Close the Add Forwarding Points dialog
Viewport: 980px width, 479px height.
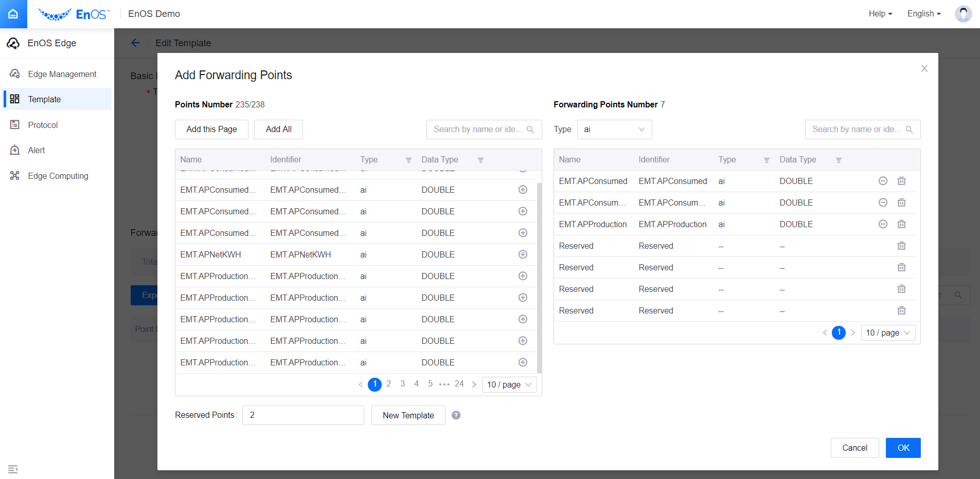[924, 68]
